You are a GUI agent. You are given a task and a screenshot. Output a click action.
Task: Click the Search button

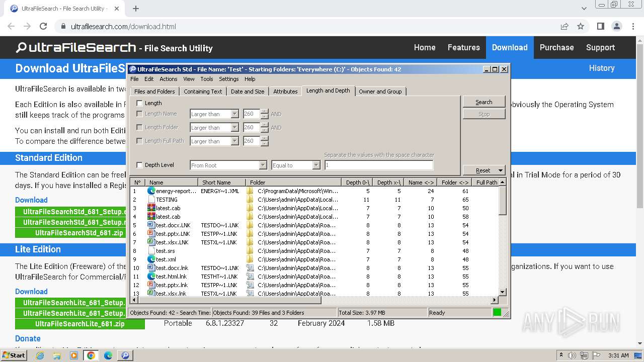pos(484,102)
